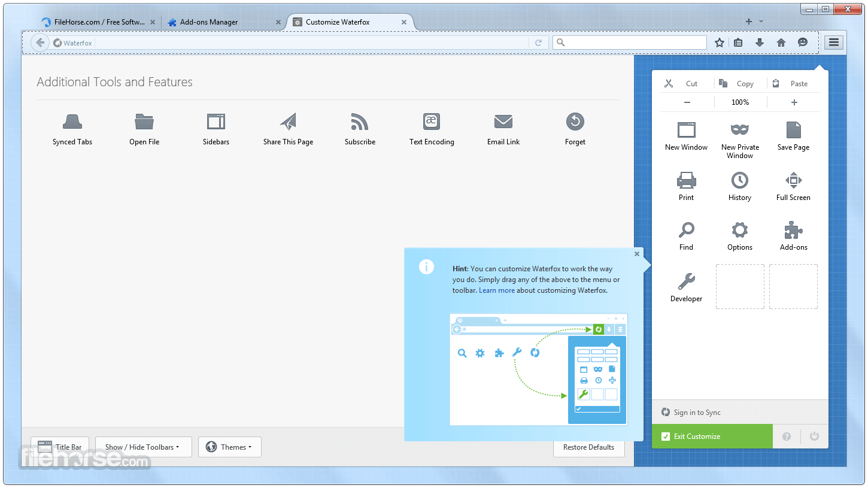
Task: Zoom out with the minus button
Action: coord(687,102)
